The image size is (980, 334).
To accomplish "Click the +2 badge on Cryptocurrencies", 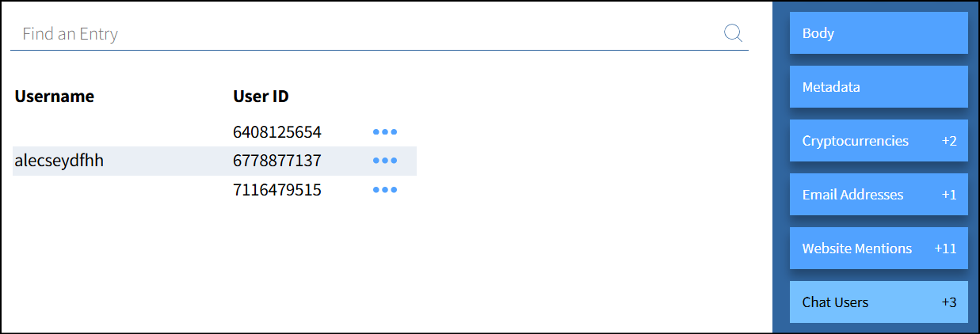I will click(x=949, y=141).
